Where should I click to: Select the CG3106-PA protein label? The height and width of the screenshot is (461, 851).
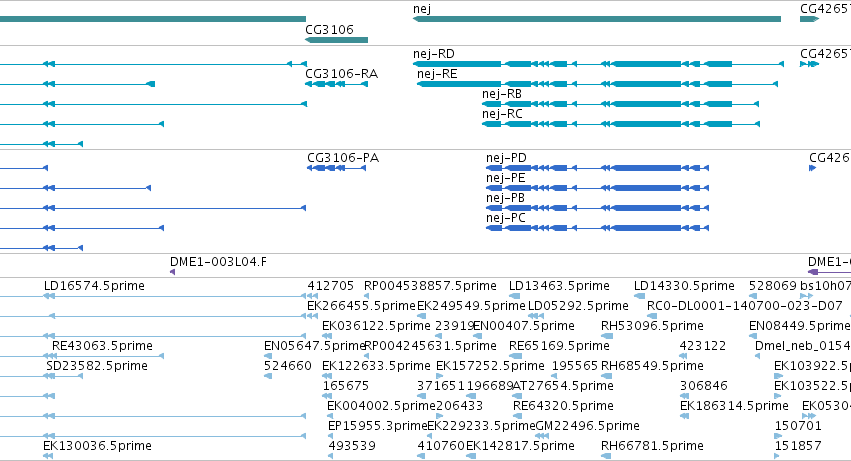(x=343, y=158)
